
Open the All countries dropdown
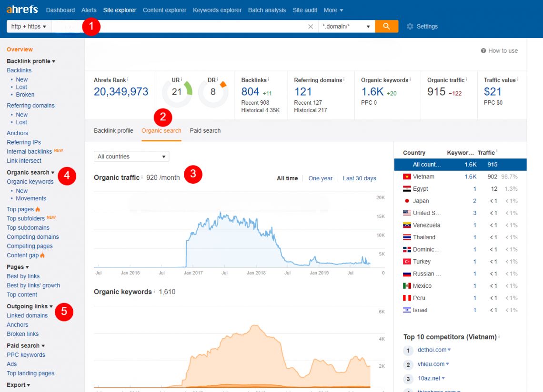pos(131,157)
